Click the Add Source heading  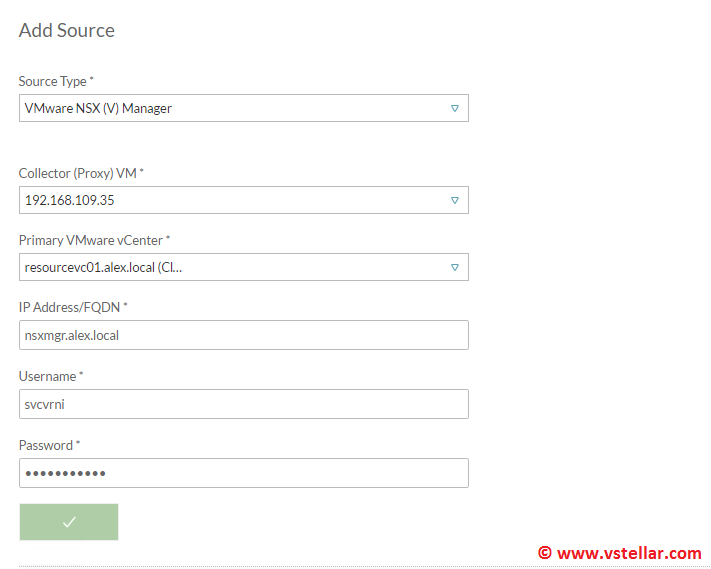[x=67, y=30]
